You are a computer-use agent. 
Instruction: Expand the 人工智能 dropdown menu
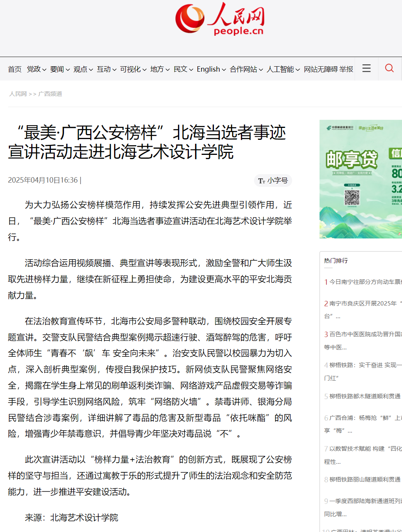point(283,69)
